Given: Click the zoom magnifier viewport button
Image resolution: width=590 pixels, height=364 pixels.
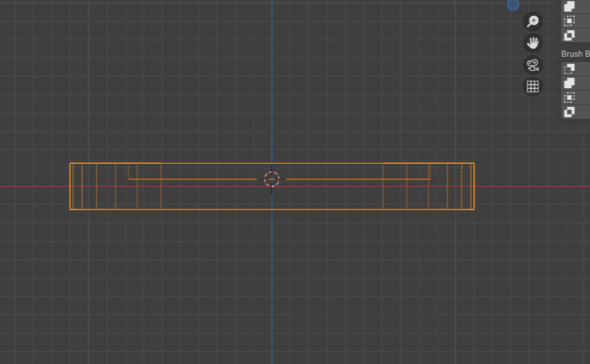Looking at the screenshot, I should [533, 21].
